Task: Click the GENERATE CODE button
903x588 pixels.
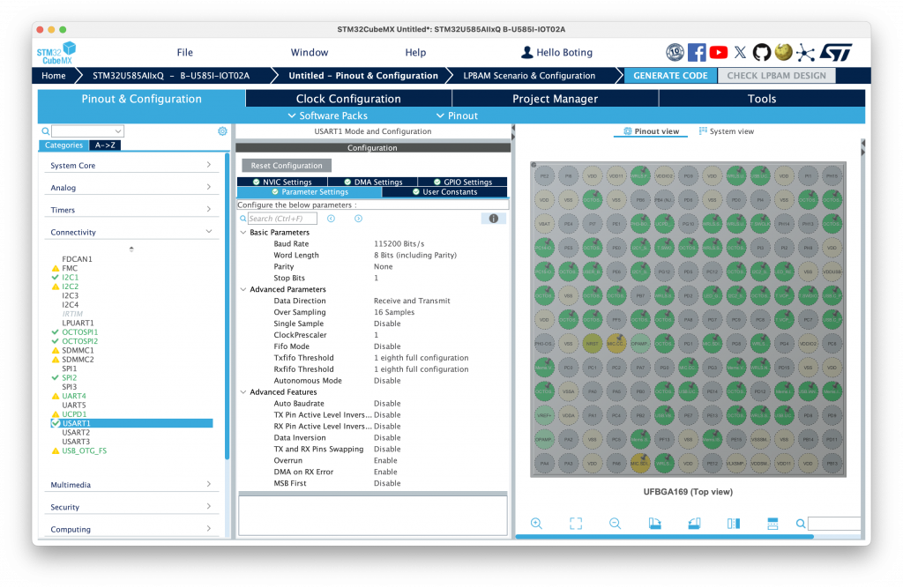Action: point(670,76)
